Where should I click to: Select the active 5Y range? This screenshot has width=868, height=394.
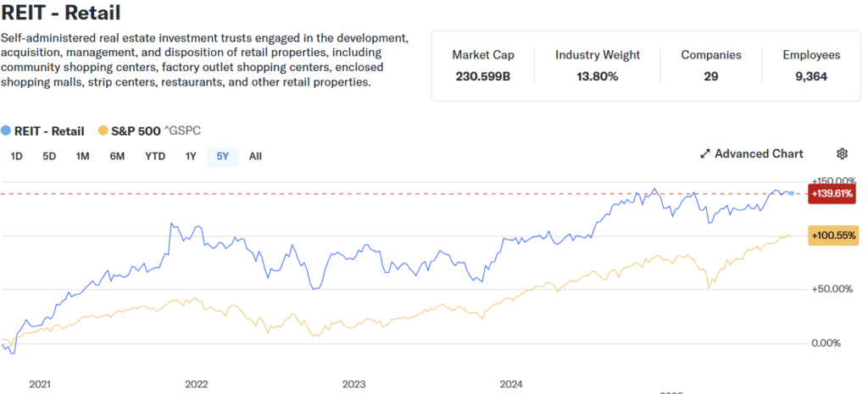[x=223, y=156]
